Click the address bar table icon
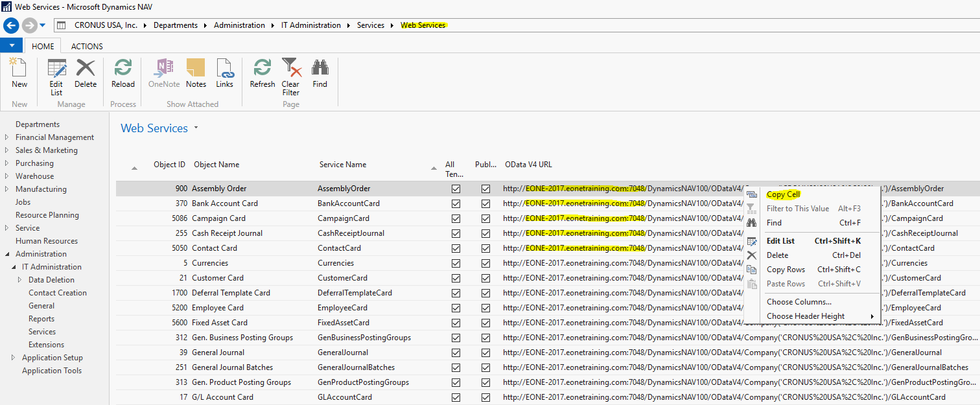 (x=61, y=25)
